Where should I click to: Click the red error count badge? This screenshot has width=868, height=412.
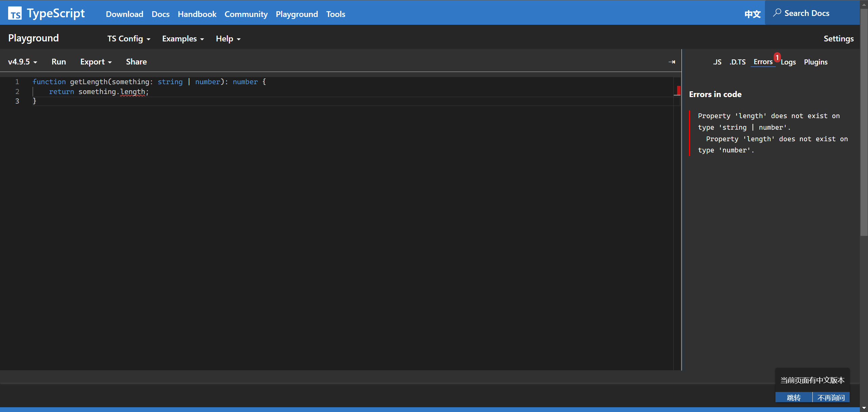click(777, 57)
